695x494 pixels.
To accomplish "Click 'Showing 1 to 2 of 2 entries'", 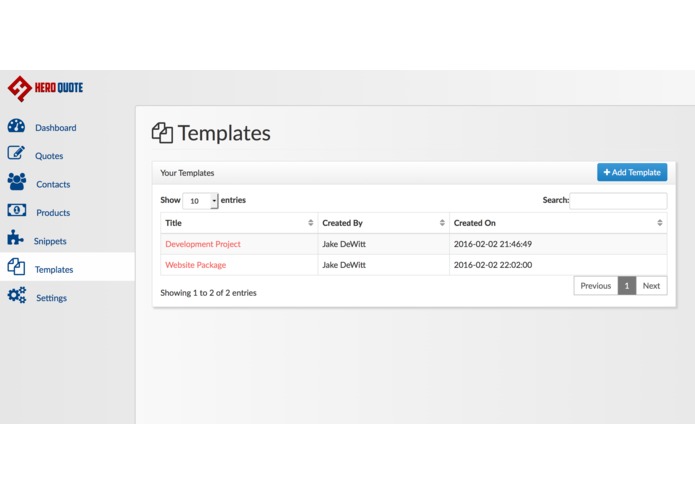I will [208, 293].
